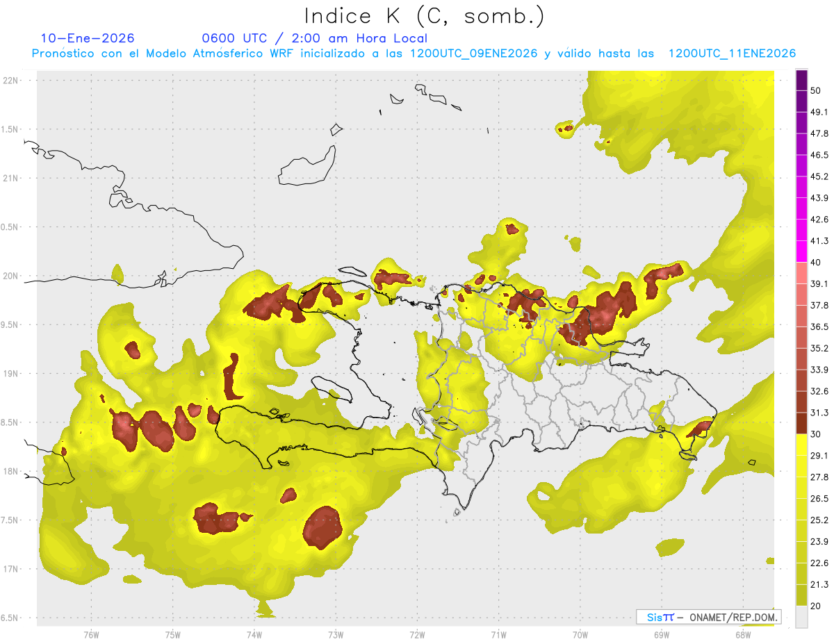This screenshot has height=644, width=834.
Task: Click the colorbar label '27.8'
Action: coord(819,477)
